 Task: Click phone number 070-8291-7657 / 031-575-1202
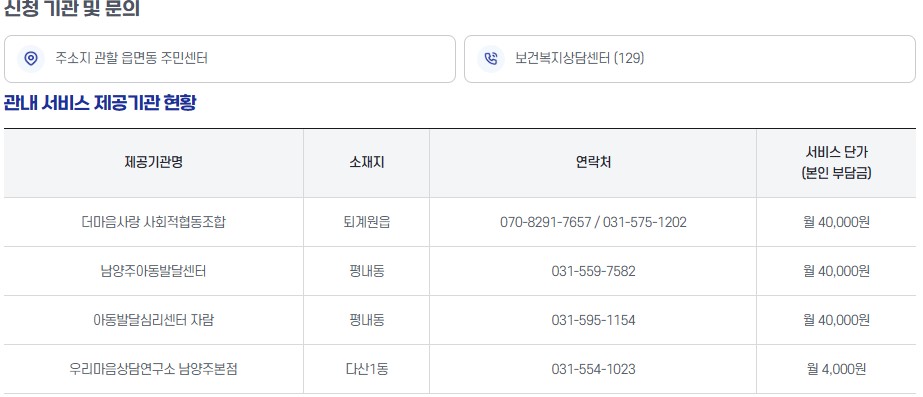tap(593, 223)
